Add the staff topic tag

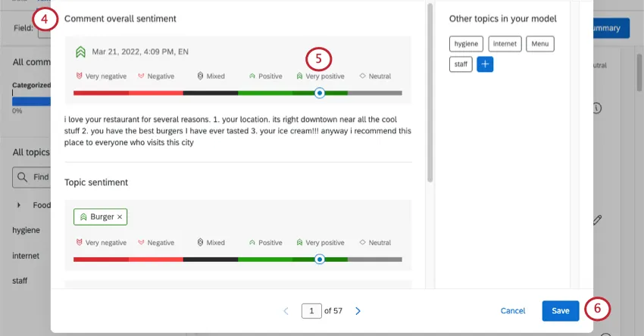pos(461,64)
